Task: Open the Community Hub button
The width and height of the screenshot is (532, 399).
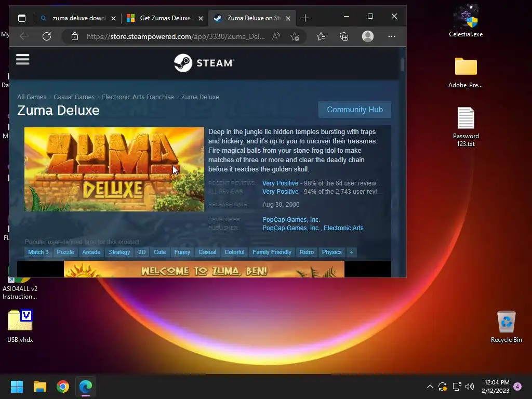Action: tap(354, 110)
